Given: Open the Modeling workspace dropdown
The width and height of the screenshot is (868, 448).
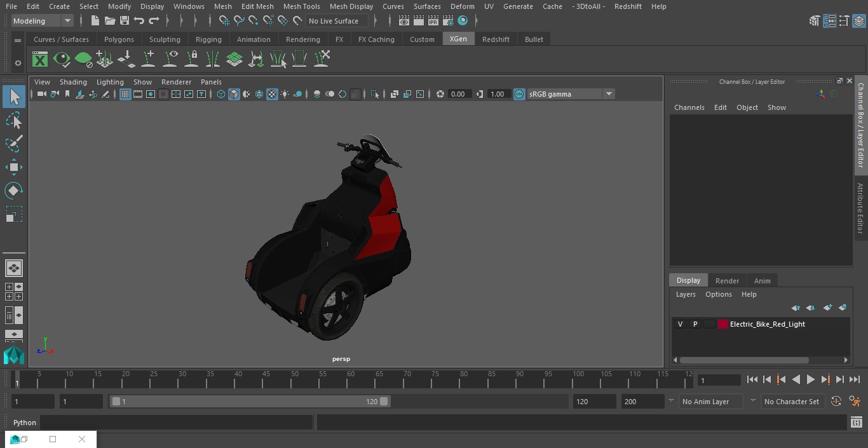Looking at the screenshot, I should tap(43, 21).
